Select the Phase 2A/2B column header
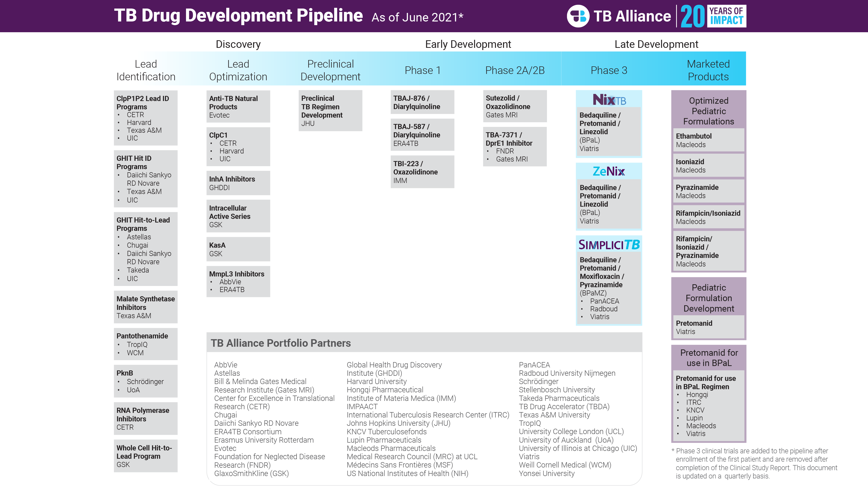 515,70
